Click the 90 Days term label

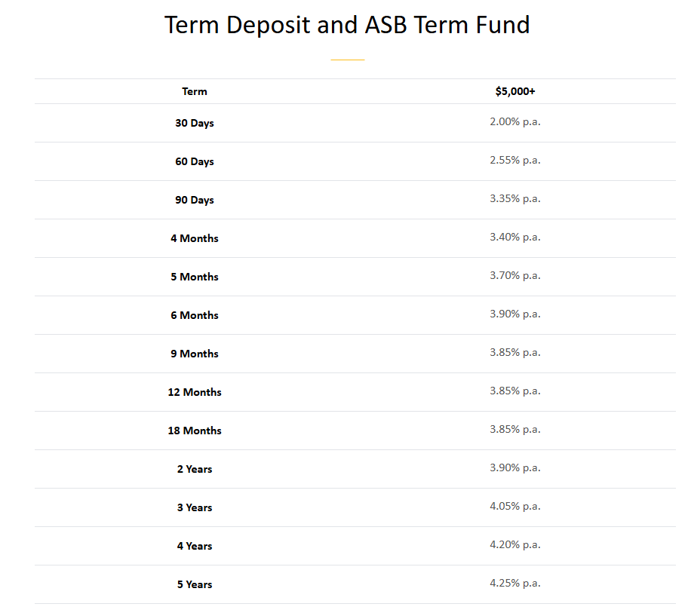click(x=195, y=200)
